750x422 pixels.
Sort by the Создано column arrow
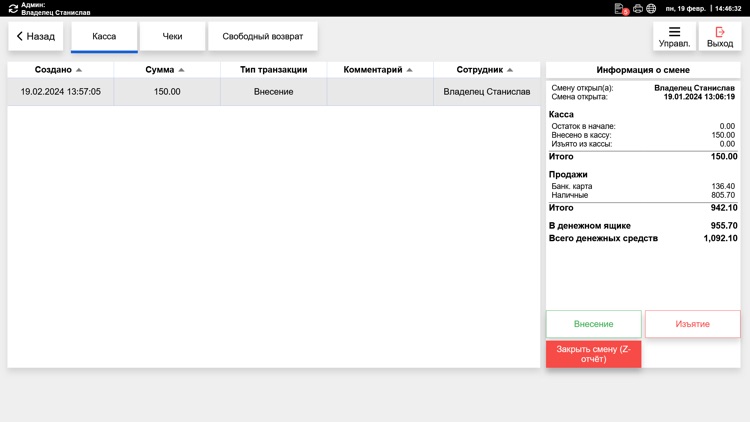pyautogui.click(x=79, y=70)
